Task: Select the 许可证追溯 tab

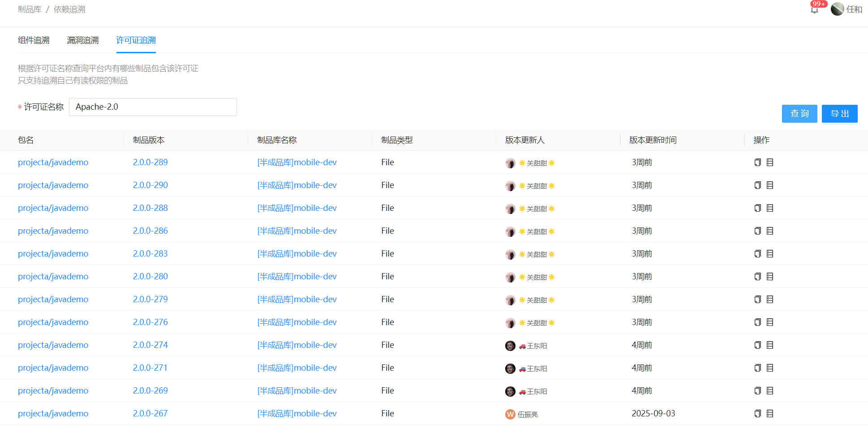Action: pyautogui.click(x=136, y=40)
